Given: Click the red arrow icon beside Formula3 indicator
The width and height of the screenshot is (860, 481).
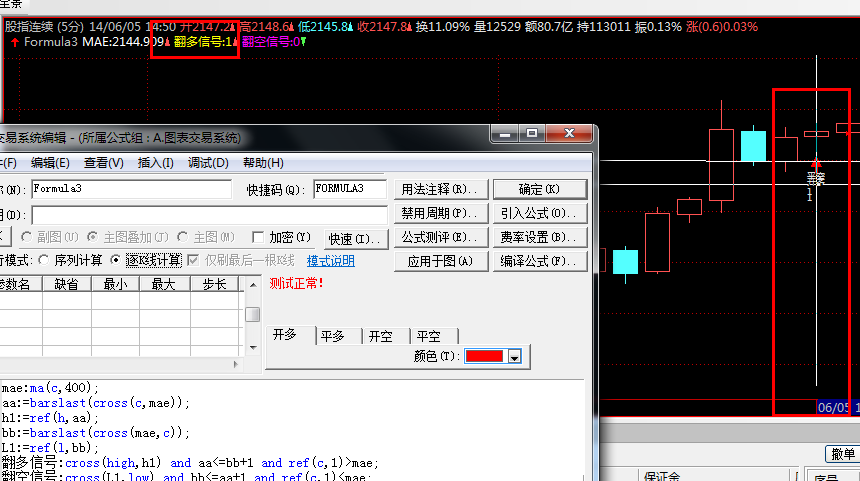Looking at the screenshot, I should click(x=12, y=42).
